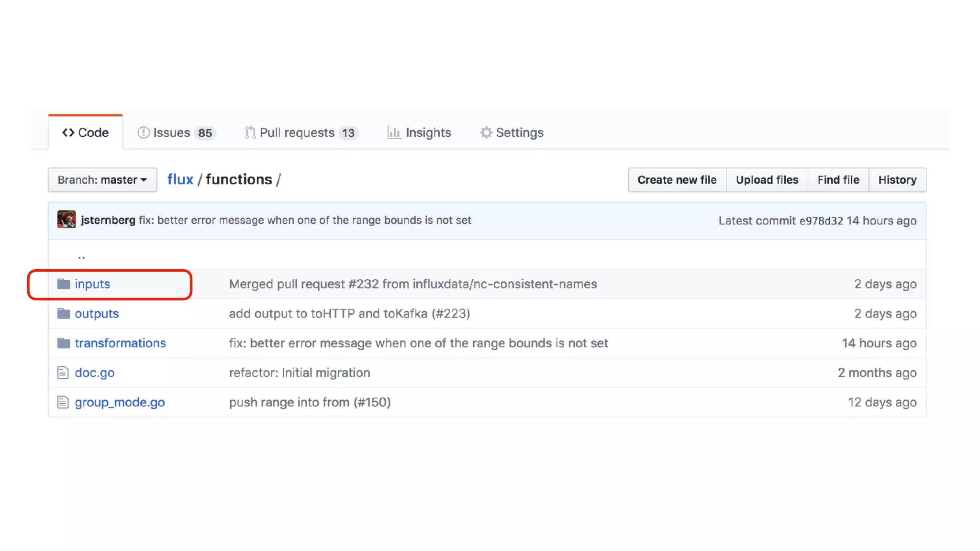Click the Insights bar graph icon

(x=394, y=132)
